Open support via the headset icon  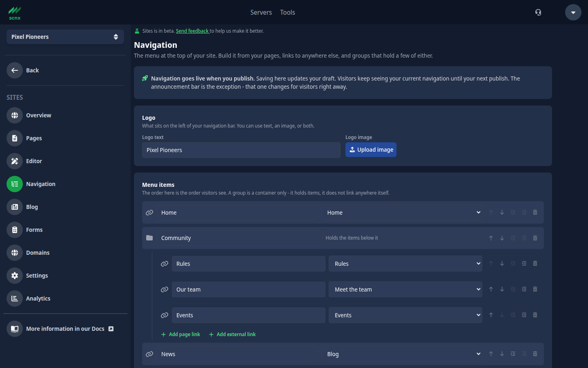point(538,12)
